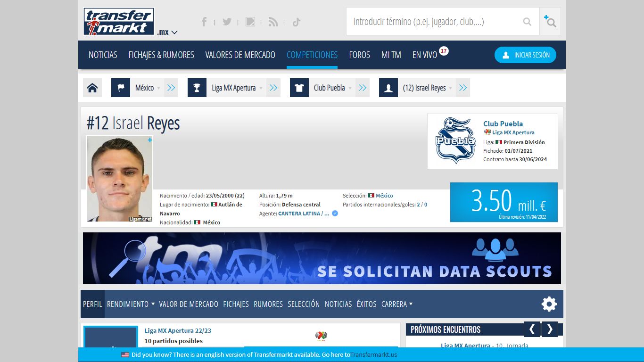The image size is (644, 362).
Task: Open the Club Puebla link in club box
Action: point(503,123)
